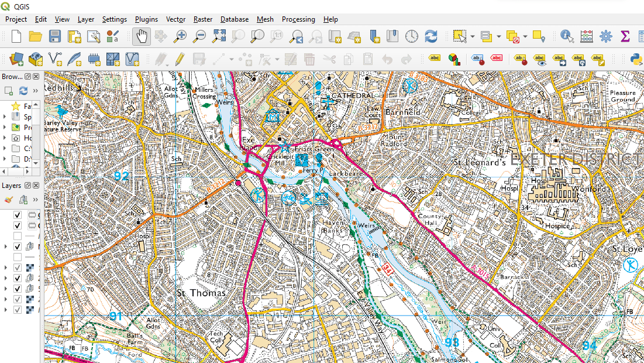The height and width of the screenshot is (363, 644).
Task: Open the Field Calculator abacus icon
Action: click(587, 36)
